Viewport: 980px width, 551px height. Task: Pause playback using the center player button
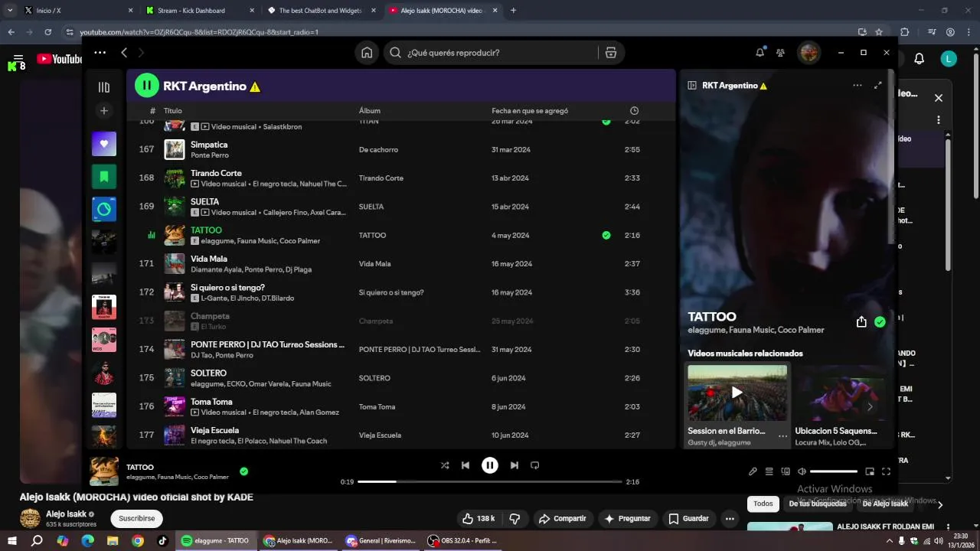click(490, 465)
